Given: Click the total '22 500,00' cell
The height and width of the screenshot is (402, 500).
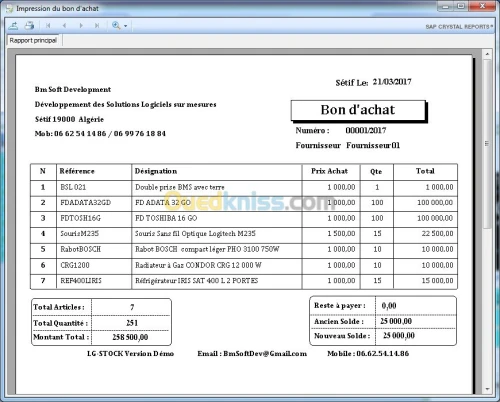Looking at the screenshot, I should [x=437, y=234].
